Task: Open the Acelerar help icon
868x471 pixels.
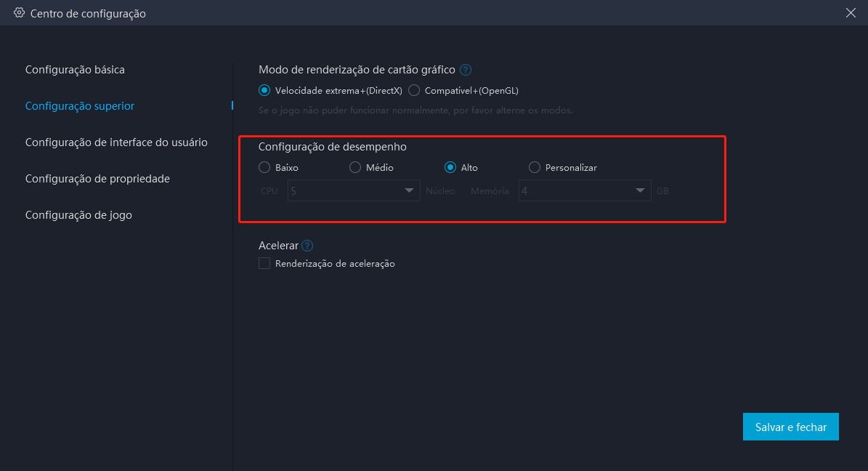Action: pyautogui.click(x=307, y=245)
